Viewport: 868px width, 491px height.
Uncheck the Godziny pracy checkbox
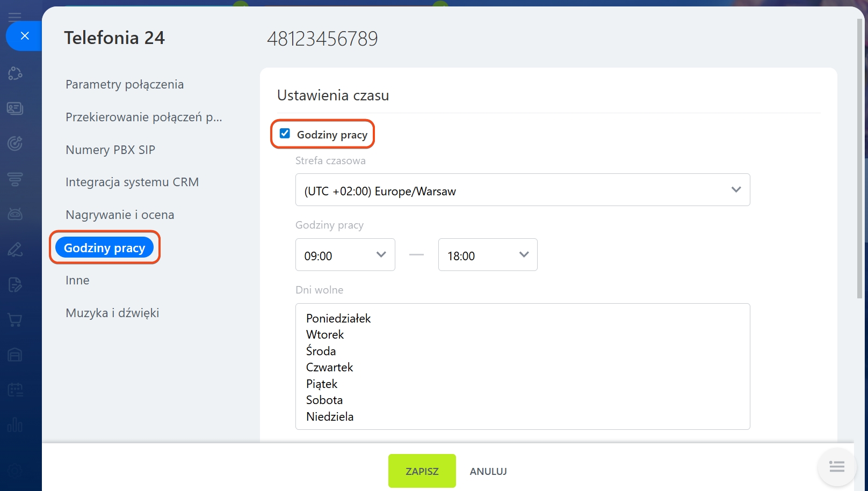285,134
